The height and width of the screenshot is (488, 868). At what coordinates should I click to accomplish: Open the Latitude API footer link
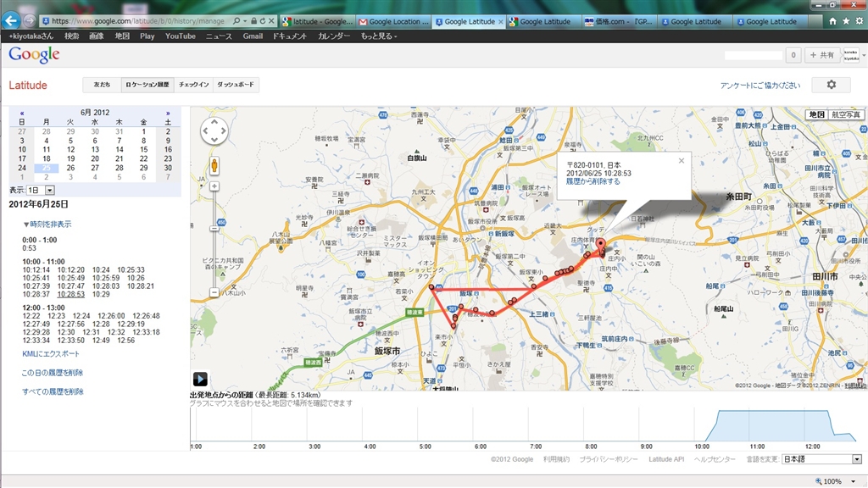click(x=666, y=459)
